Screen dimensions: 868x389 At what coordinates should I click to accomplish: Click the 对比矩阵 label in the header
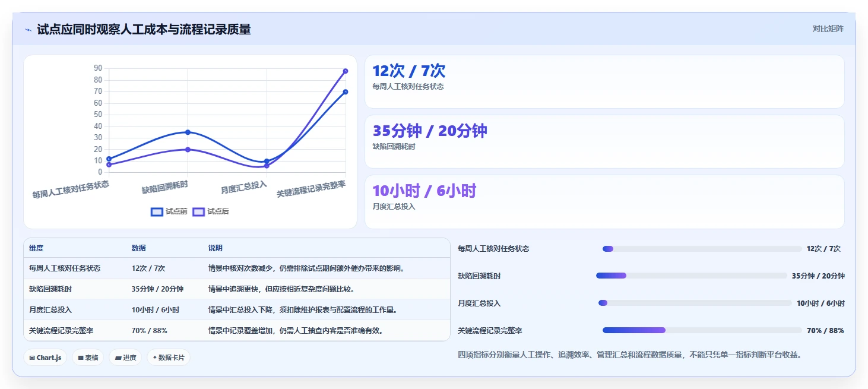click(x=828, y=29)
